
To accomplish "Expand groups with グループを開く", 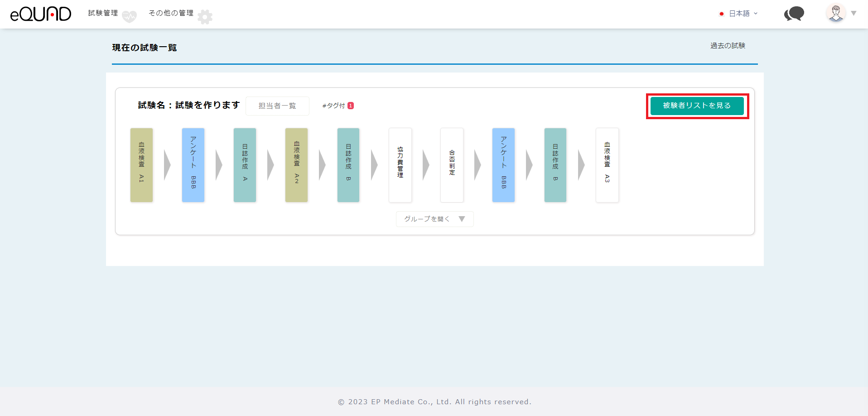I will (434, 219).
